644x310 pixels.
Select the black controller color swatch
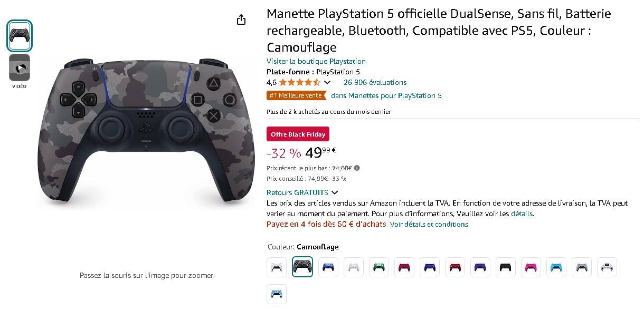click(506, 267)
